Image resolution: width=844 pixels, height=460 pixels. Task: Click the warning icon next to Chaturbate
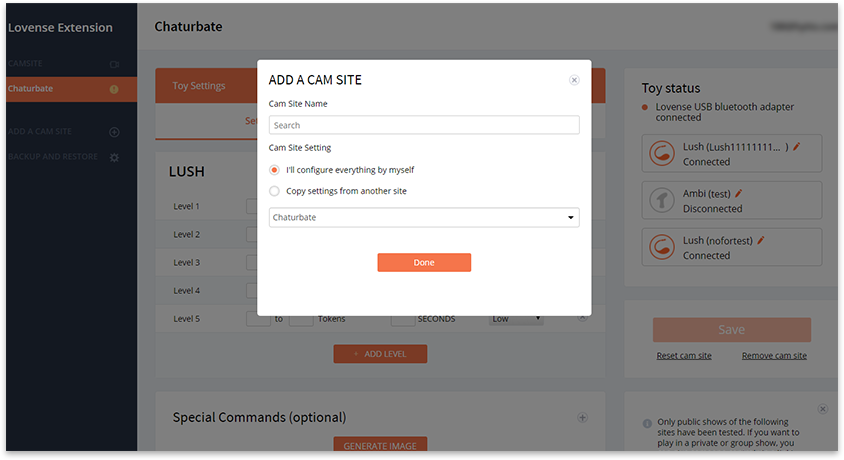[114, 89]
